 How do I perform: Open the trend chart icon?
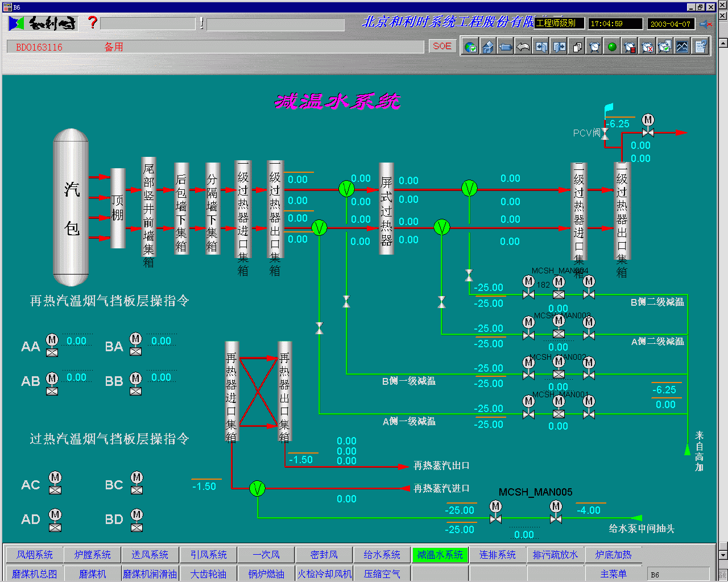coord(682,47)
